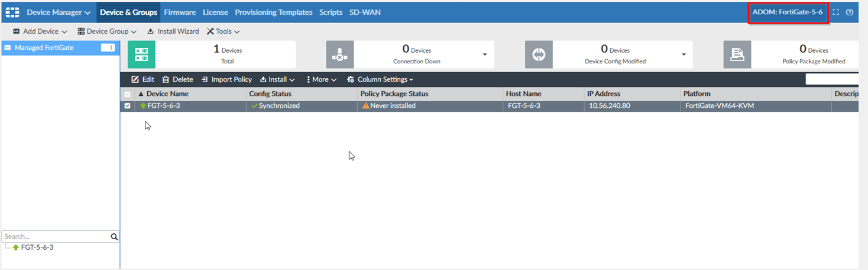Image resolution: width=868 pixels, height=270 pixels.
Task: Open the License tab
Action: click(215, 12)
